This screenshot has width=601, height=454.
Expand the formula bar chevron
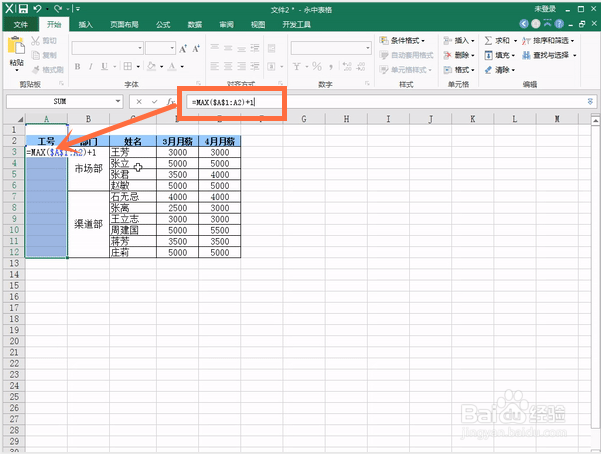coord(590,102)
